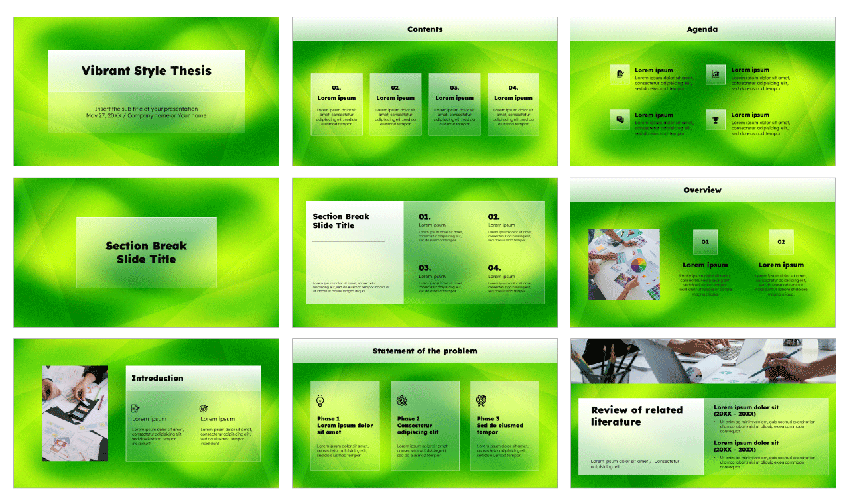849x504 pixels.
Task: Select the '02.' card in the Contents slide
Action: tap(395, 104)
